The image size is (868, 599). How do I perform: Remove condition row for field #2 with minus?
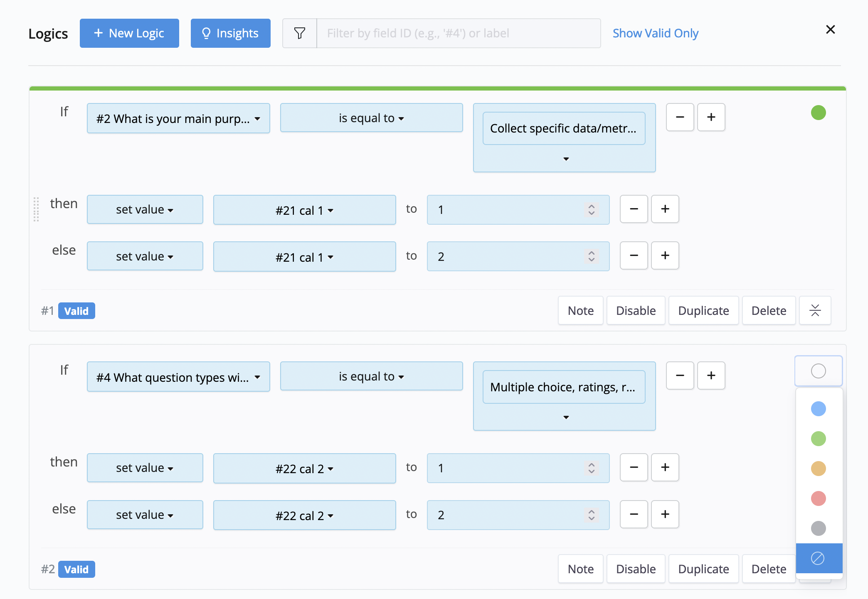tap(680, 118)
